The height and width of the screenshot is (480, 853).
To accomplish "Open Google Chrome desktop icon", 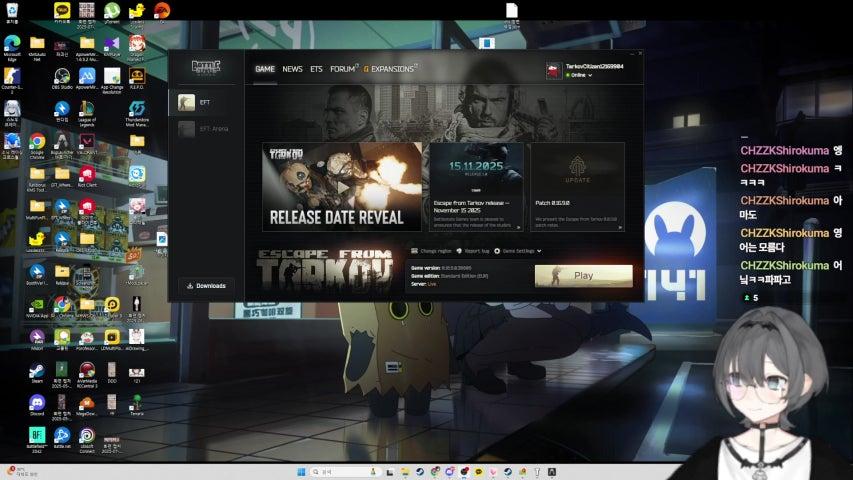I will [x=37, y=145].
